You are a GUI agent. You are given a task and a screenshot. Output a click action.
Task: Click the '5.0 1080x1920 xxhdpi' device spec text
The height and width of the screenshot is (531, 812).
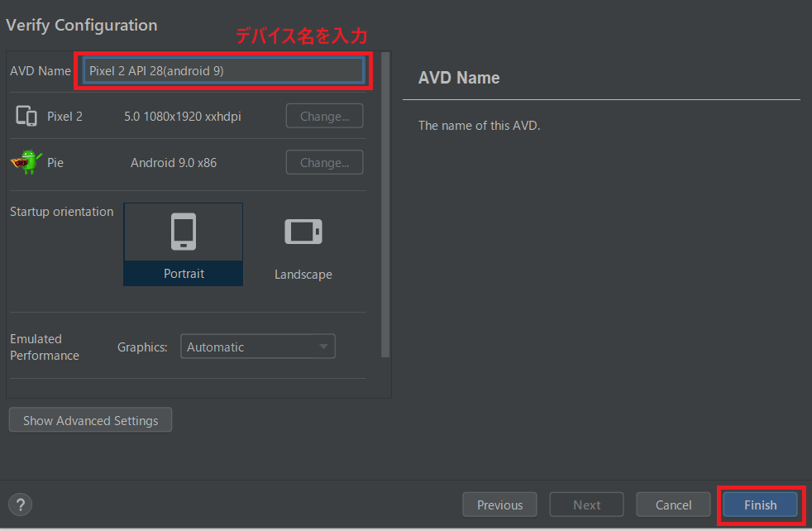pos(183,117)
